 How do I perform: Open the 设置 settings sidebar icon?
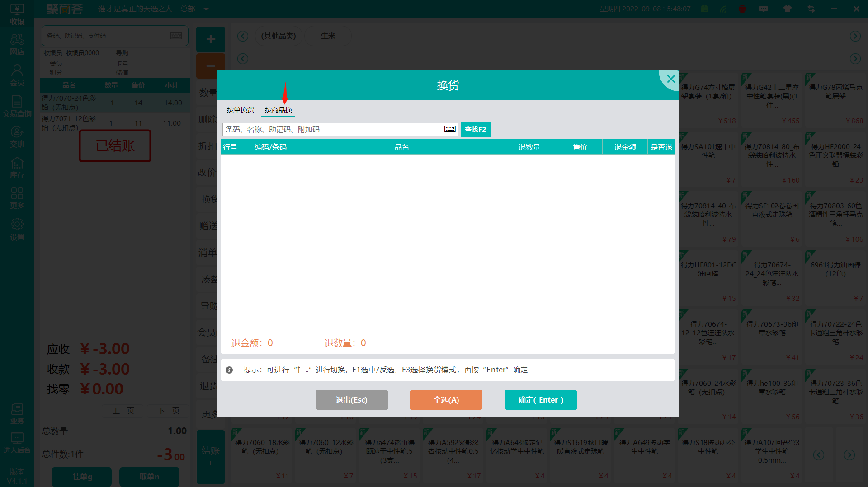pos(17,229)
